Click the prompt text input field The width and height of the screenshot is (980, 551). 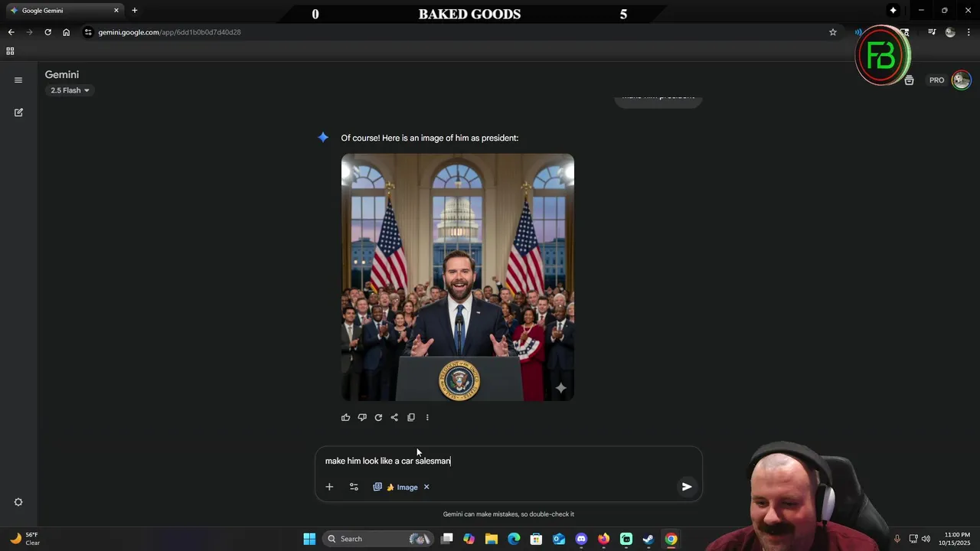point(508,461)
